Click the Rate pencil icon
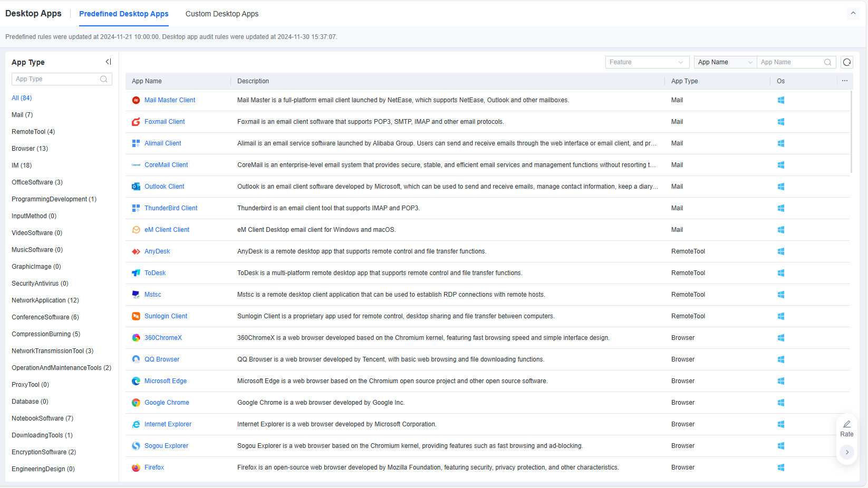The image size is (868, 488). (847, 424)
